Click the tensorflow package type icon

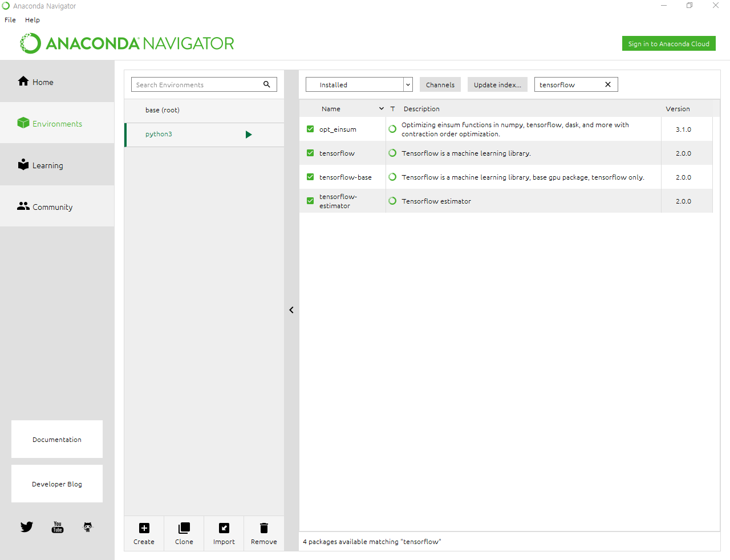point(392,153)
